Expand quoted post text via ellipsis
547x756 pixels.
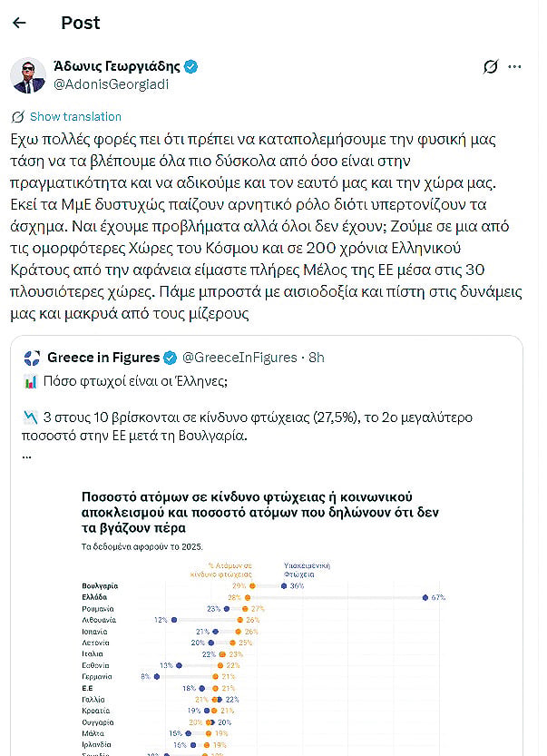point(26,457)
